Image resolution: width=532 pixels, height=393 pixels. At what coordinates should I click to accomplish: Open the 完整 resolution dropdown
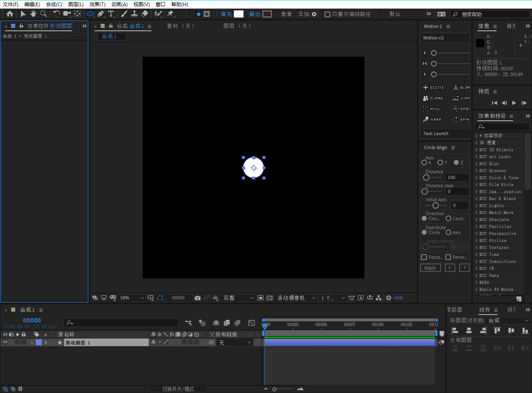[238, 298]
